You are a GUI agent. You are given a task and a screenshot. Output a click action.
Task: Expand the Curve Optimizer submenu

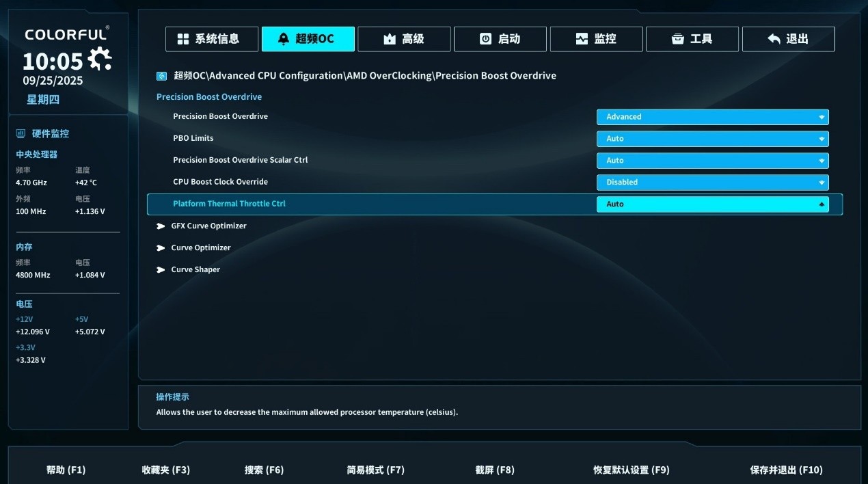[200, 247]
